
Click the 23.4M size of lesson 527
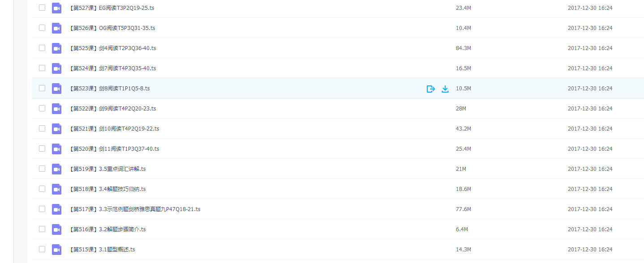click(x=464, y=8)
